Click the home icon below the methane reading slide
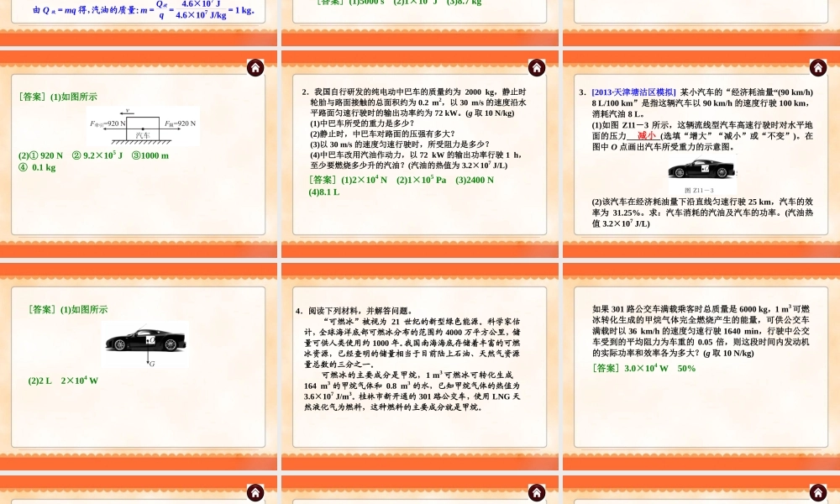 pyautogui.click(x=537, y=492)
